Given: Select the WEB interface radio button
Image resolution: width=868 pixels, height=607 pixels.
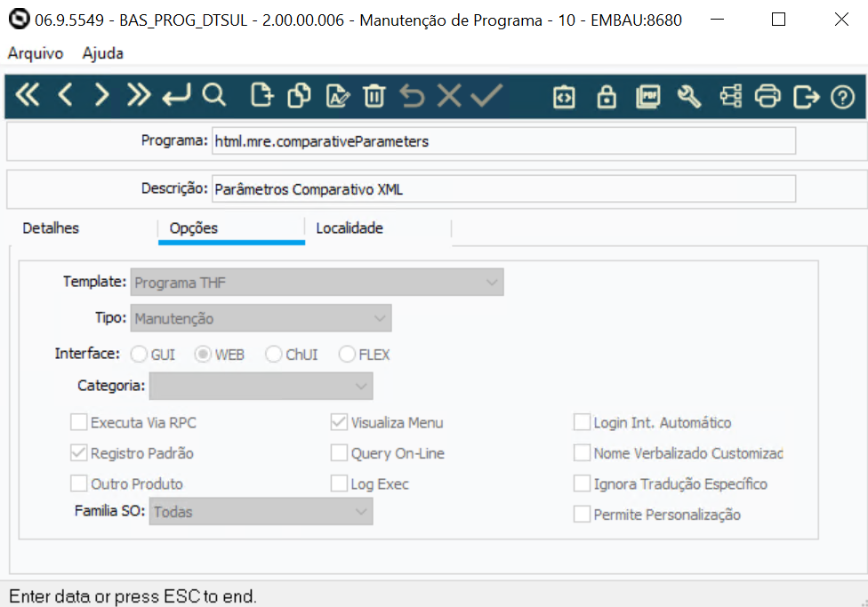Looking at the screenshot, I should pyautogui.click(x=203, y=354).
